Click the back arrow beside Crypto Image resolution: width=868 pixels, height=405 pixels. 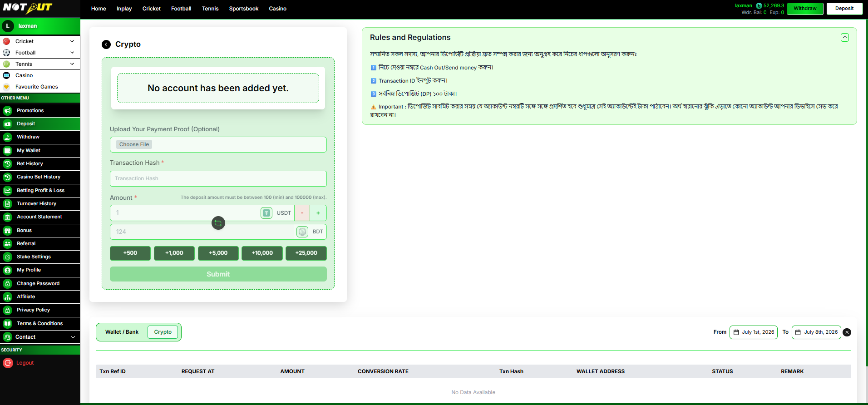(x=106, y=44)
